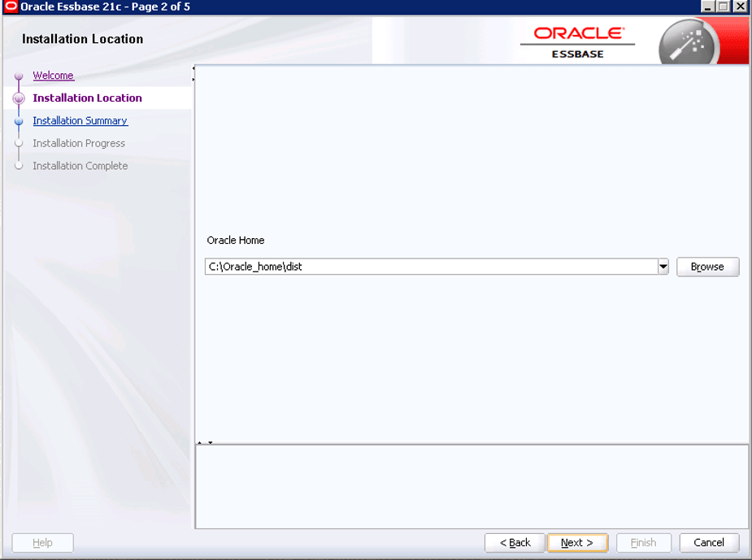
Task: Open installer Help
Action: pos(43,543)
